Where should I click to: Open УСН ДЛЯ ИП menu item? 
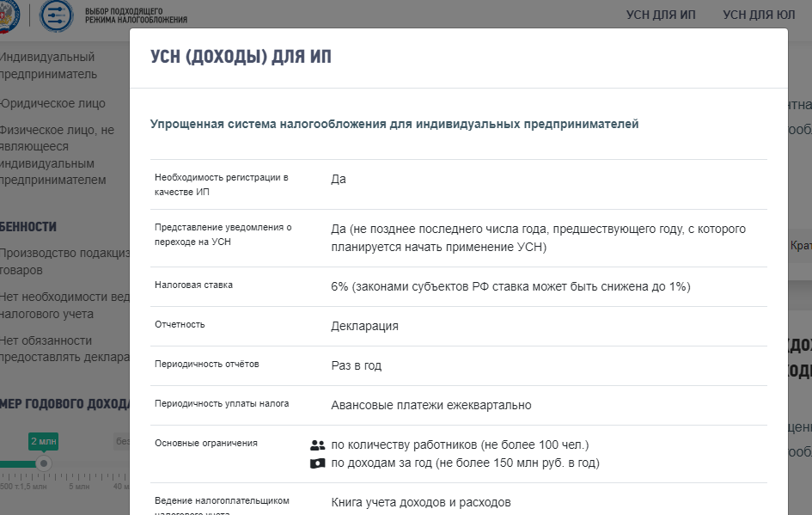661,15
